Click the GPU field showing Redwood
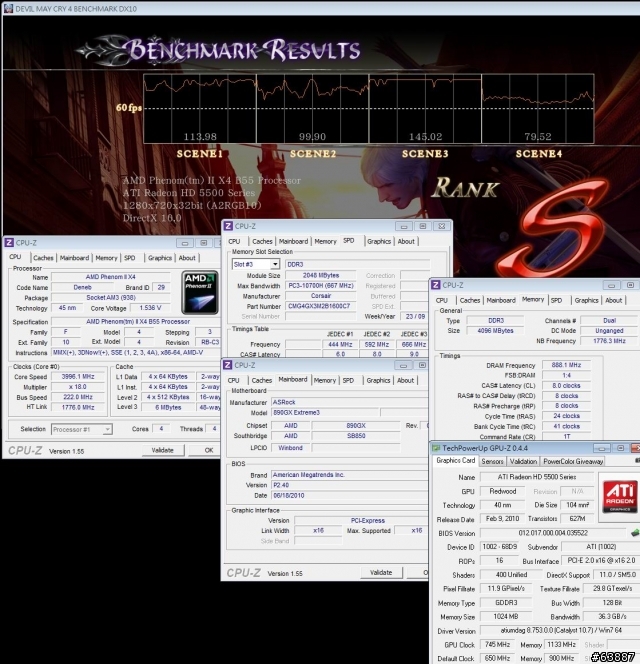640x665 pixels. coord(503,492)
